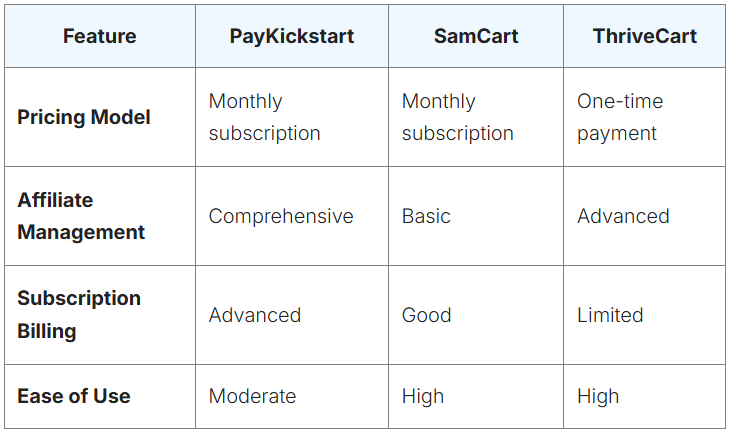This screenshot has height=434, width=731.
Task: Click the Limited subscription billing cell
Action: (610, 315)
